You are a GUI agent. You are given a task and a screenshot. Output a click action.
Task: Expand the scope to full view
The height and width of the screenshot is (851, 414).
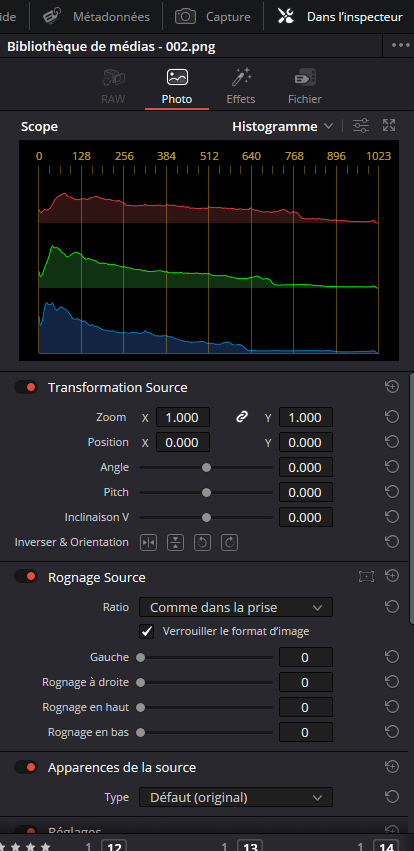point(389,125)
